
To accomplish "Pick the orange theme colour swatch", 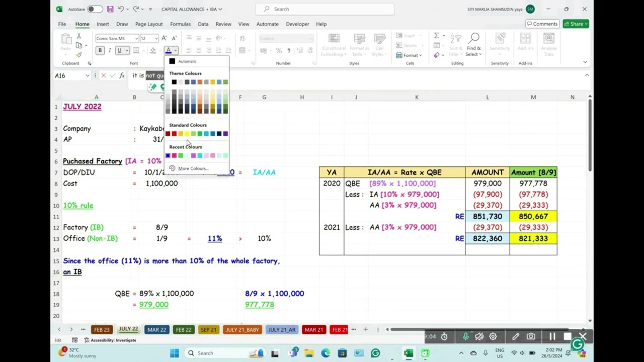I will 200,82.
